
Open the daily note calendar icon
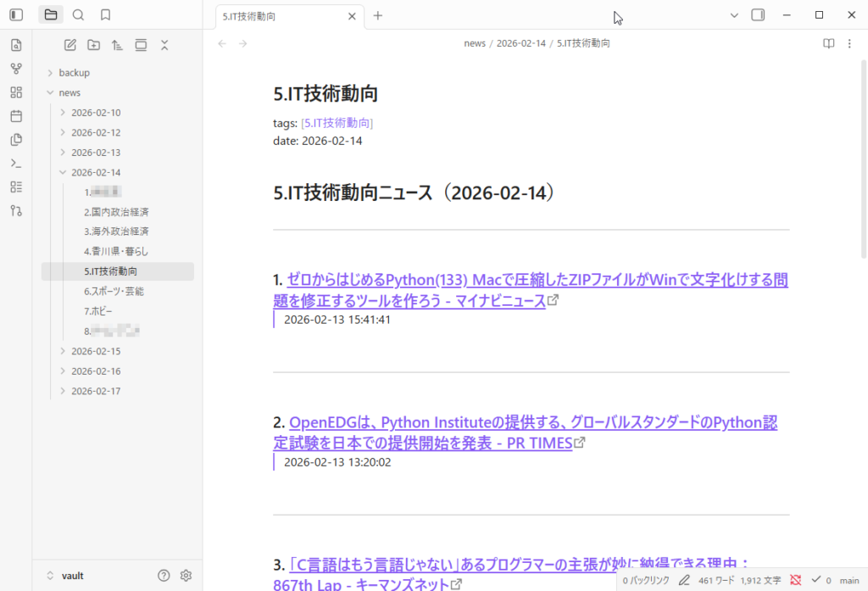[x=16, y=116]
